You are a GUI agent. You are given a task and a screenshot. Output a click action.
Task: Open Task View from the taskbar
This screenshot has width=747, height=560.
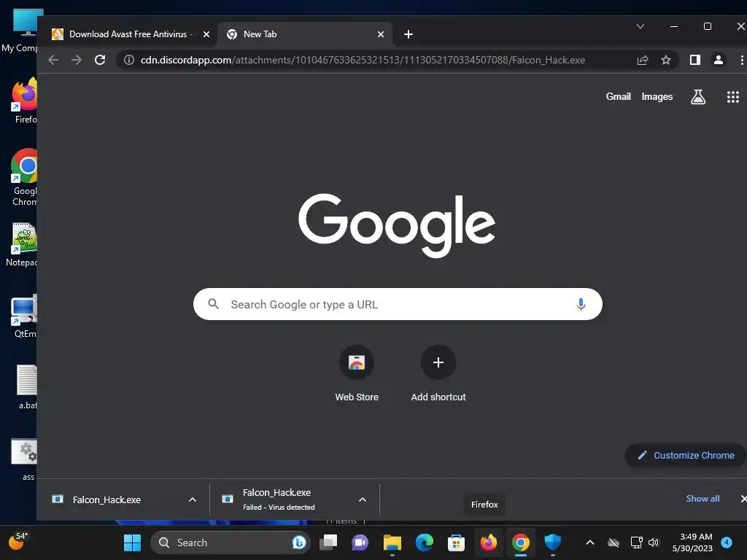(328, 542)
